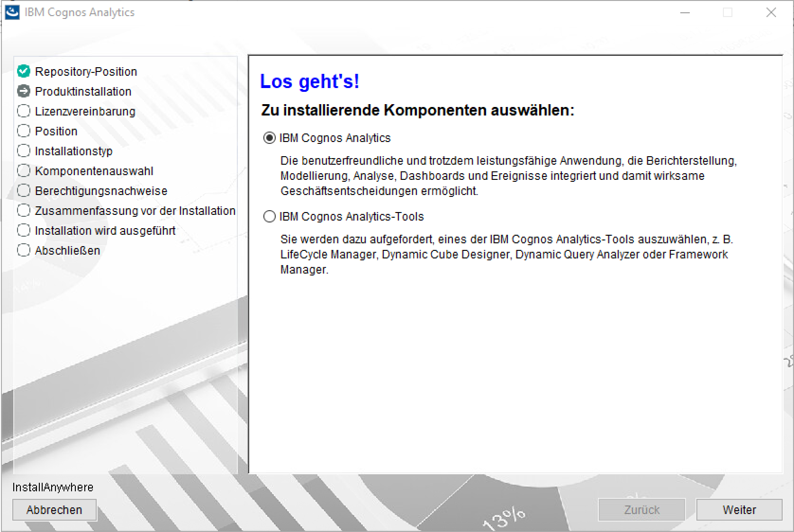Click the circle icon beside Position step
794x532 pixels.
24,131
